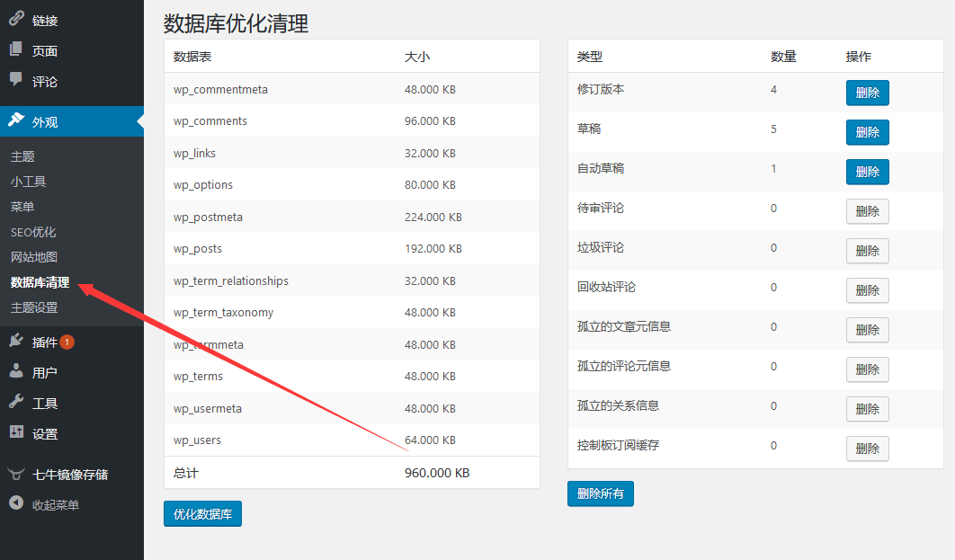The image size is (955, 560).
Task: Click the settings icon beside 设置
Action: click(x=16, y=432)
